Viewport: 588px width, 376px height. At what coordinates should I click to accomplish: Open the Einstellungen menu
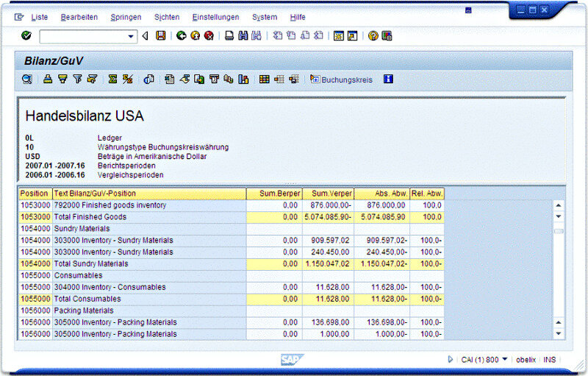[215, 17]
